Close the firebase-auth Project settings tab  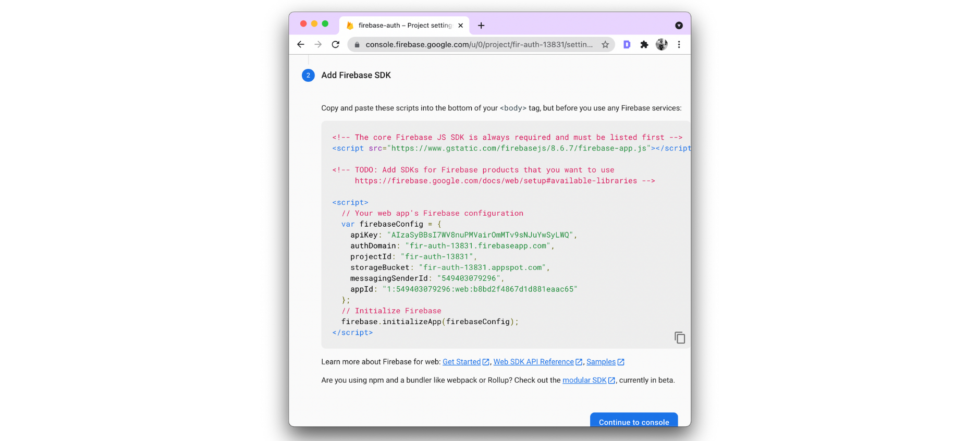460,26
